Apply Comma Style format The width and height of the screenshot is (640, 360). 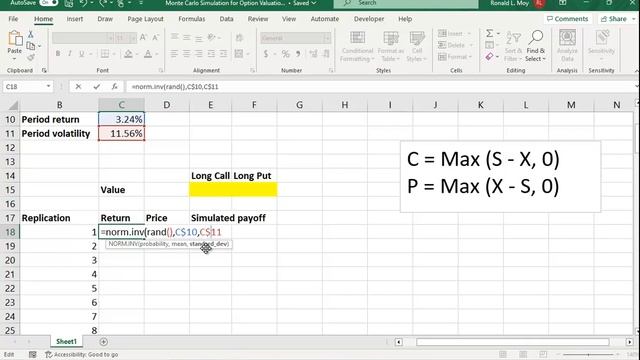pos(298,54)
